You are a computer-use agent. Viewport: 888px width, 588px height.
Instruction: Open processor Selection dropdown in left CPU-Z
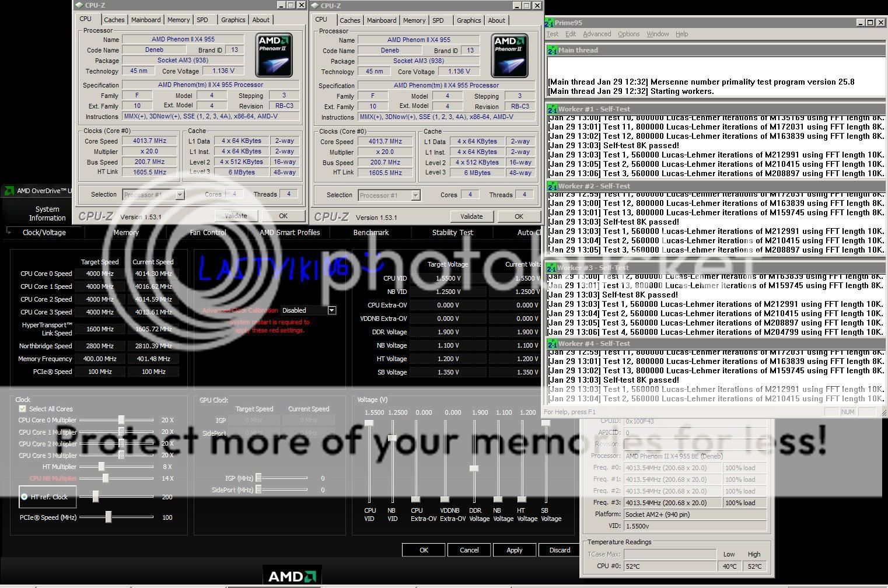pyautogui.click(x=153, y=195)
